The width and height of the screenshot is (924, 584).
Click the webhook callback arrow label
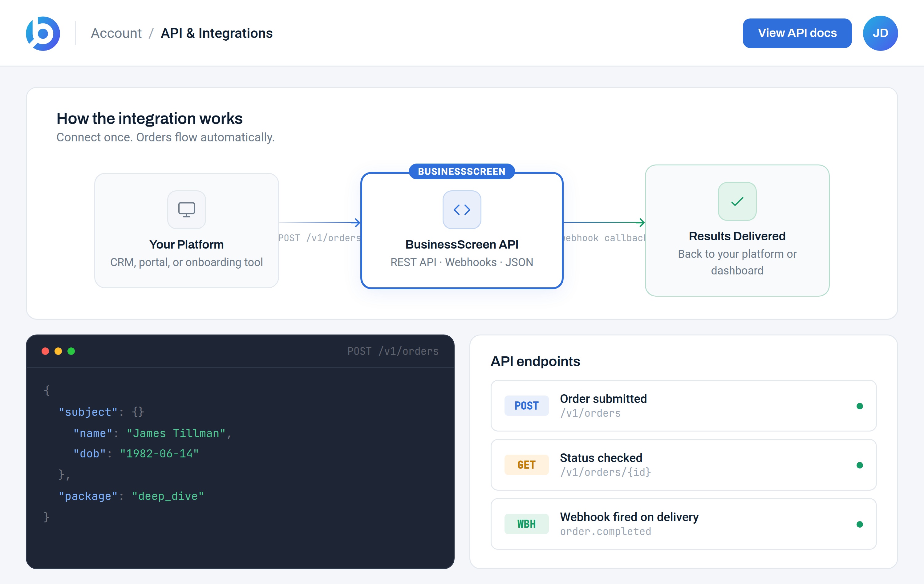coord(604,238)
